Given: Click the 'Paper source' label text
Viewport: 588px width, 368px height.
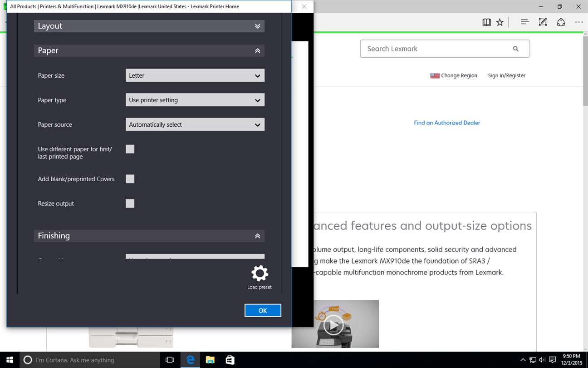Looking at the screenshot, I should pos(55,124).
